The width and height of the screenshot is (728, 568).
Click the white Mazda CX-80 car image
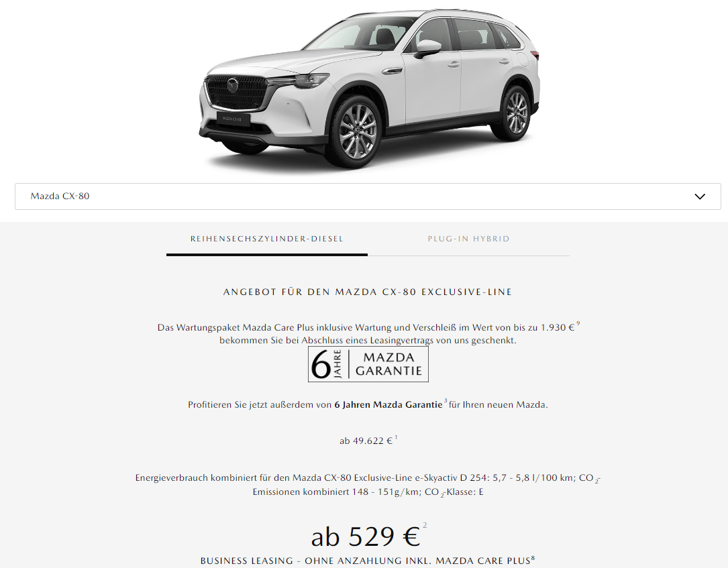tap(369, 88)
